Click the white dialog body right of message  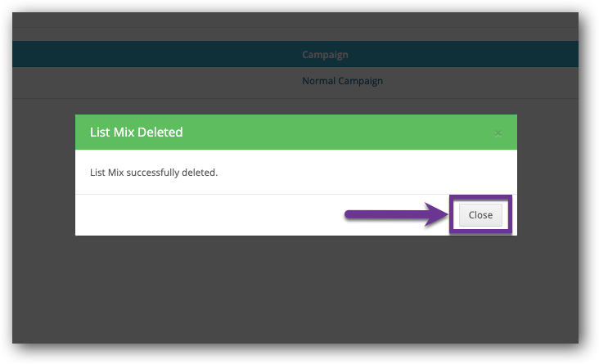pos(367,173)
